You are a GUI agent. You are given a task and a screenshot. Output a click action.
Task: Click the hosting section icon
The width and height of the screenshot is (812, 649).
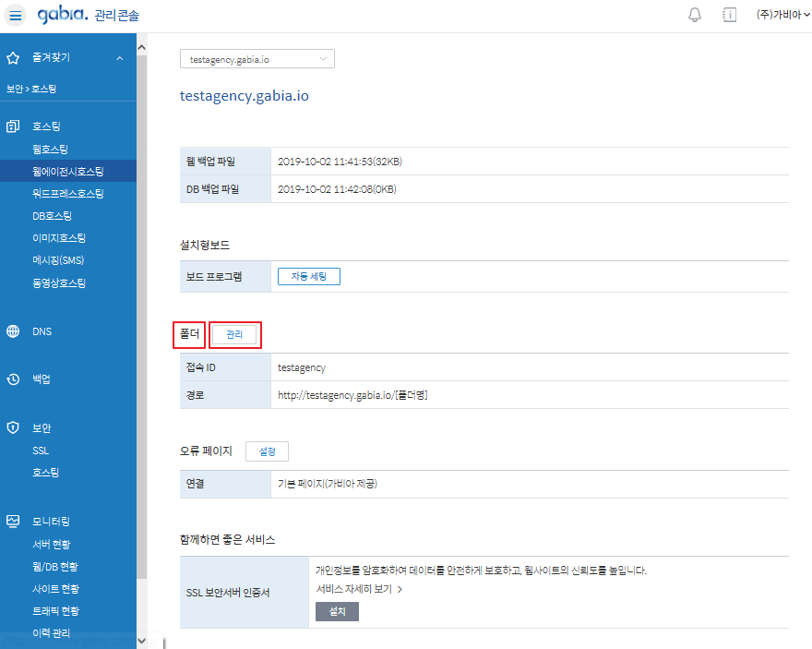point(13,126)
